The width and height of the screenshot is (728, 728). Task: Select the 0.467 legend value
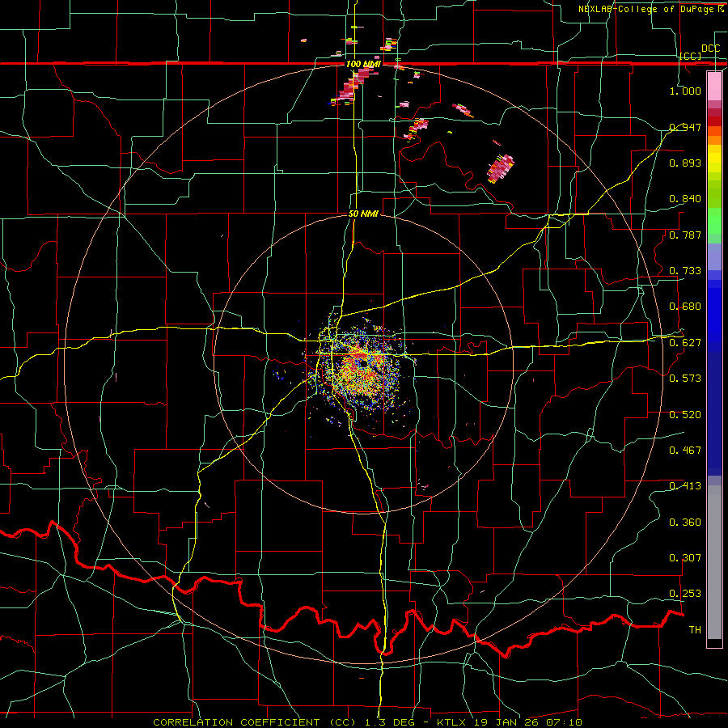[685, 451]
